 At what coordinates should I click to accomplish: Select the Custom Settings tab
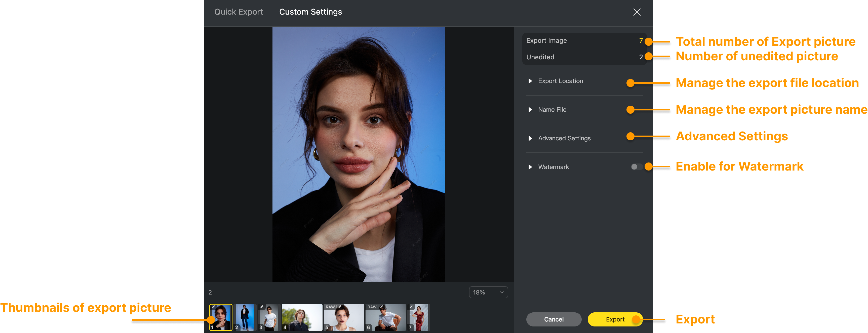[x=310, y=12]
